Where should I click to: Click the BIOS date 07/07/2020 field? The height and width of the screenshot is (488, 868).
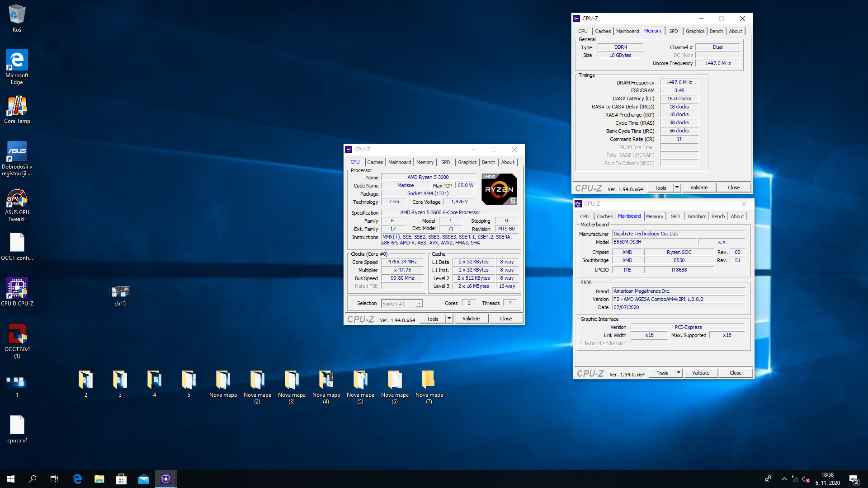(x=679, y=307)
